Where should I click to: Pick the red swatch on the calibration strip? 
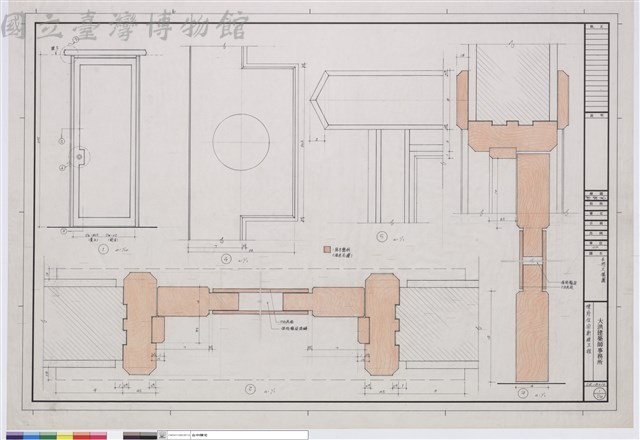[81, 436]
